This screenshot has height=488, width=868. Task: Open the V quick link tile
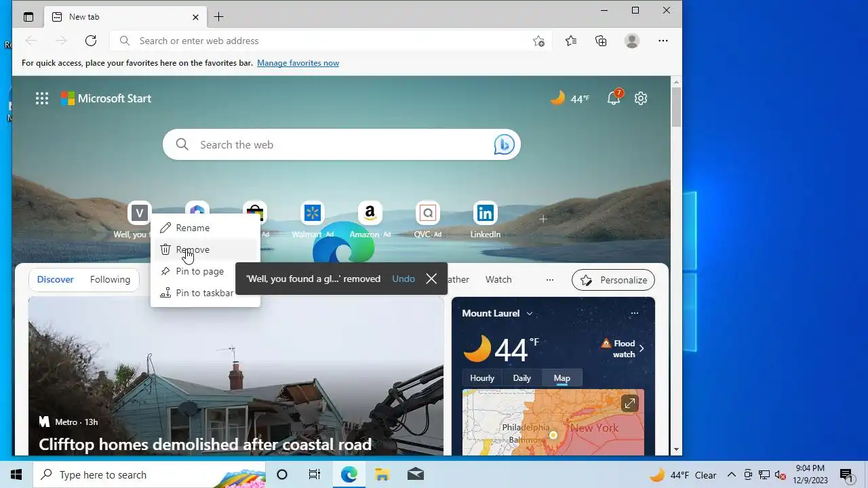[139, 213]
